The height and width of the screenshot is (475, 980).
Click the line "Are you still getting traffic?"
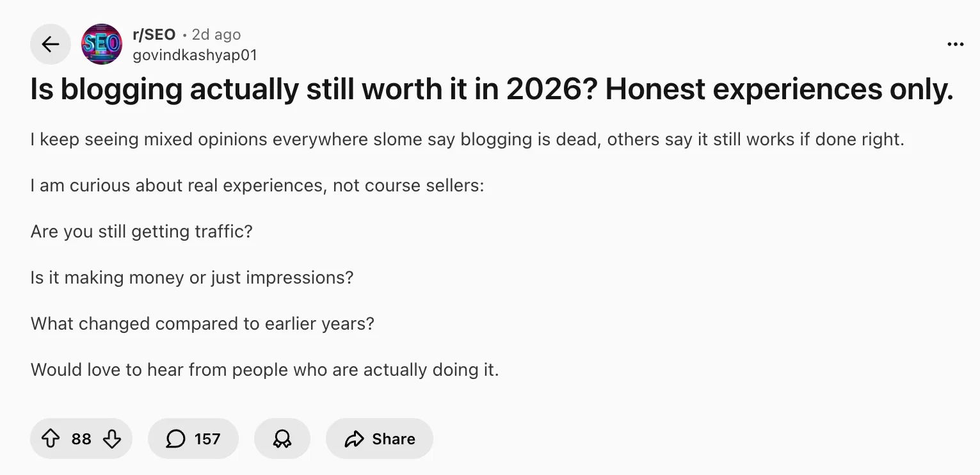pos(141,231)
